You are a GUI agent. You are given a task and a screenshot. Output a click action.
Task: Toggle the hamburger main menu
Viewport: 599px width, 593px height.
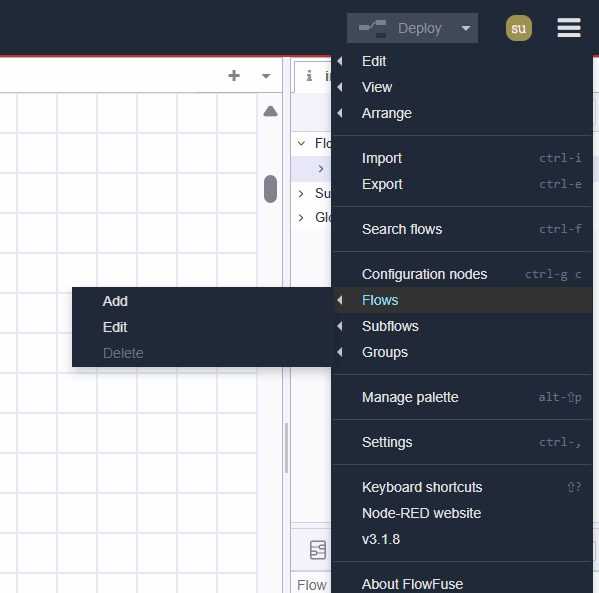pos(569,28)
